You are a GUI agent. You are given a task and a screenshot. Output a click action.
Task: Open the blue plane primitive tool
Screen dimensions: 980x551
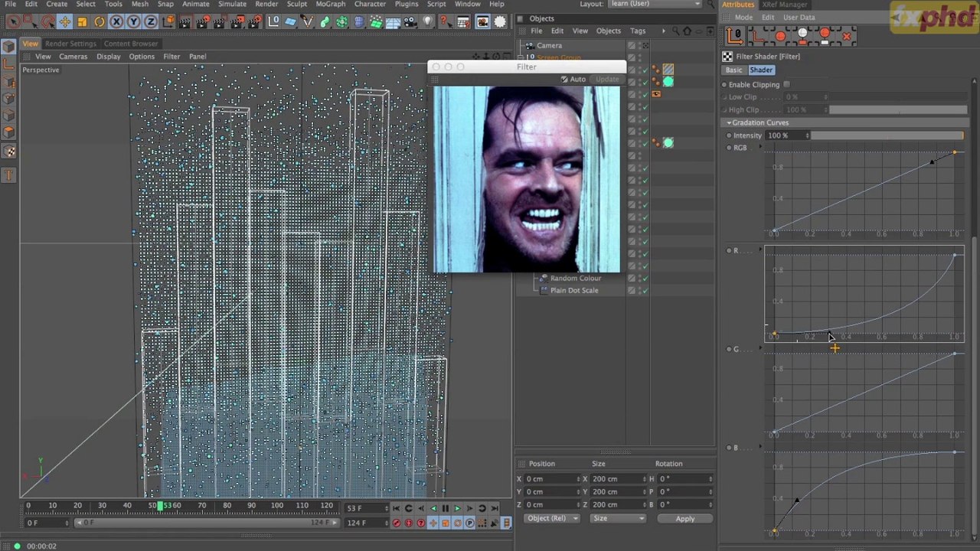pos(291,21)
